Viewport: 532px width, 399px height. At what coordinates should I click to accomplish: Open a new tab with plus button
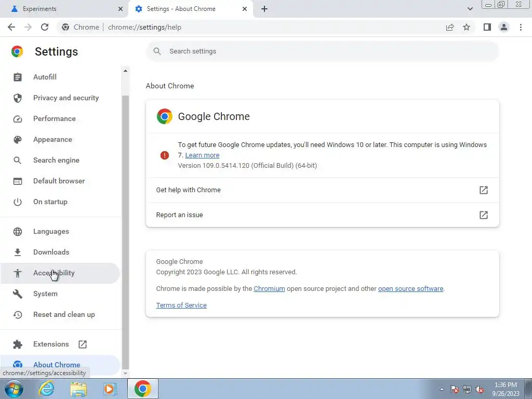264,9
